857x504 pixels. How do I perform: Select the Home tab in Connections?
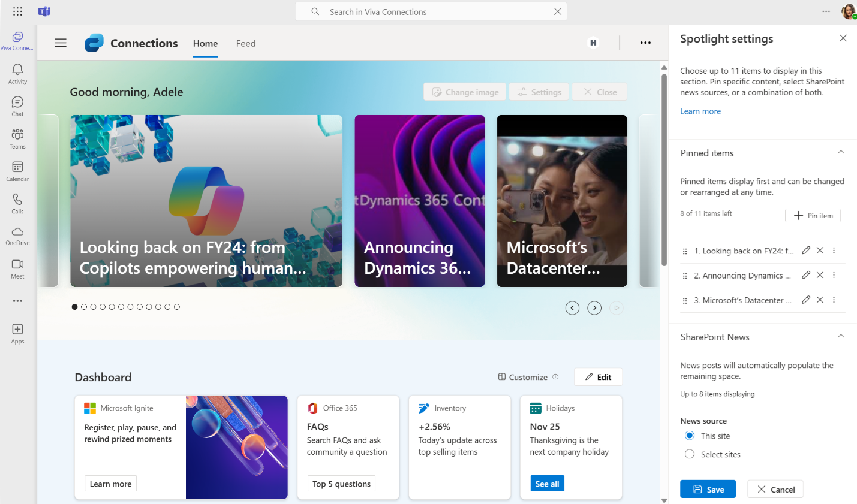point(205,43)
